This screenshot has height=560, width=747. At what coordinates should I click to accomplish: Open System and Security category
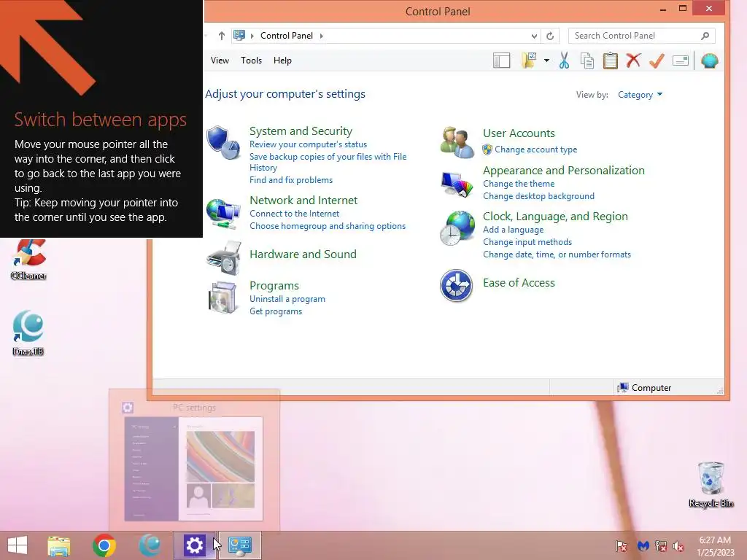click(301, 131)
